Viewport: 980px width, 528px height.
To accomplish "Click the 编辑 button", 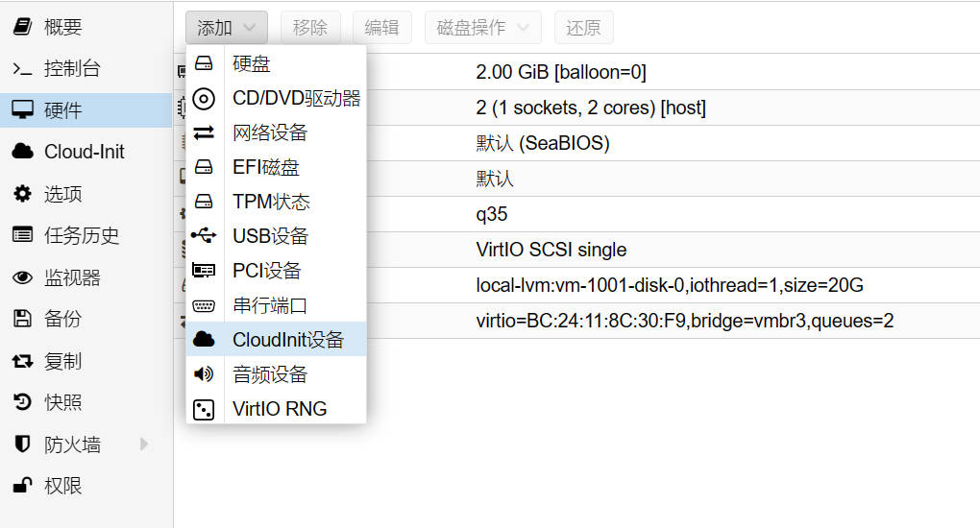I will point(381,28).
